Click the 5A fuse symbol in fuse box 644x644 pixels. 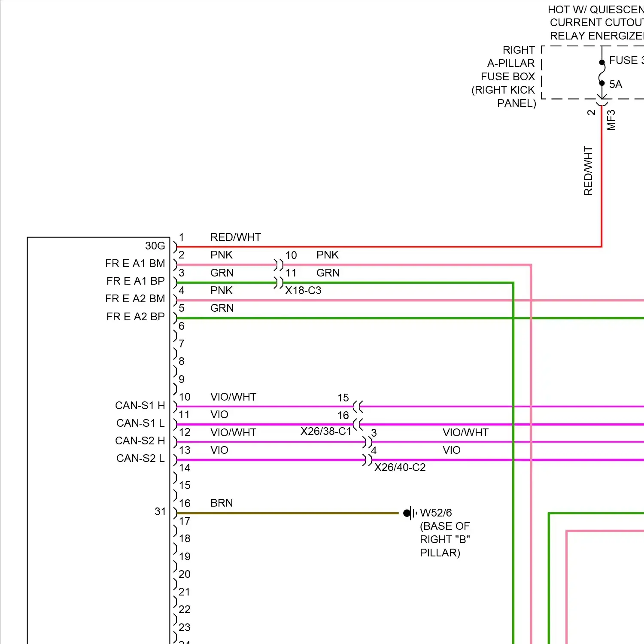(602, 73)
